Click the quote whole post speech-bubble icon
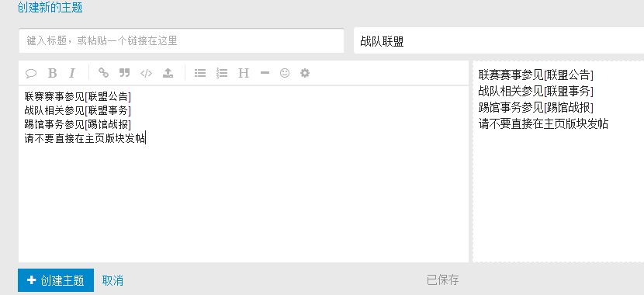 coord(31,74)
